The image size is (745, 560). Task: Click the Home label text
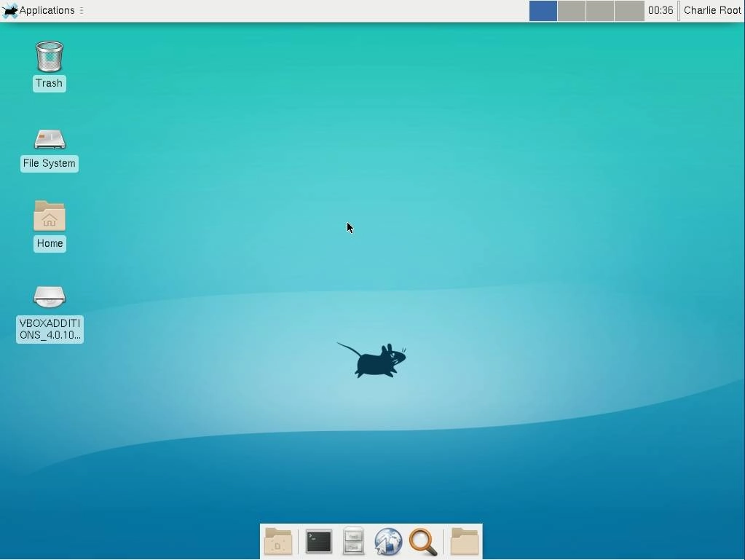50,244
